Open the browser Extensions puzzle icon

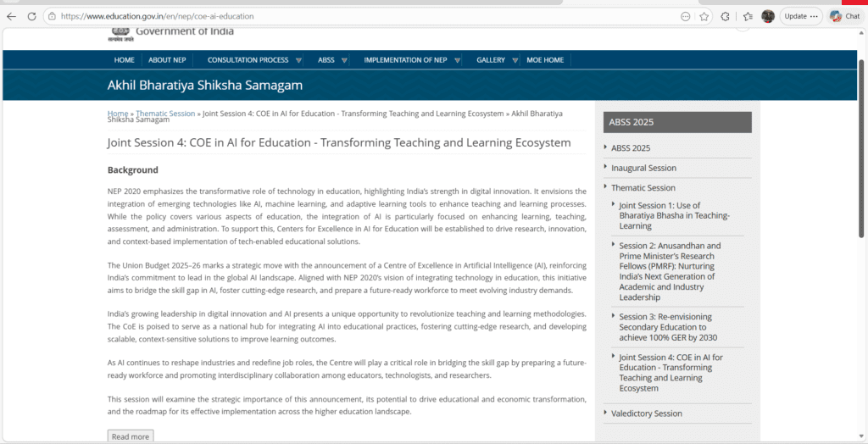pyautogui.click(x=726, y=16)
